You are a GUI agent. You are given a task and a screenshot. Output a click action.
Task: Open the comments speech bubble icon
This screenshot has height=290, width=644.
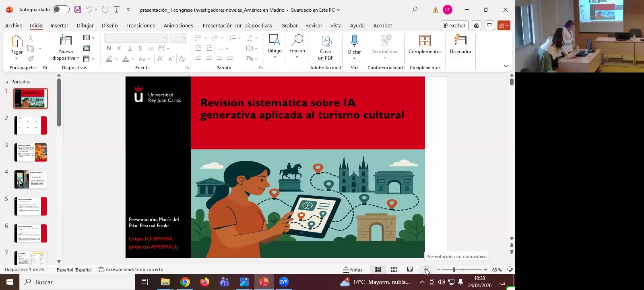pos(489,25)
